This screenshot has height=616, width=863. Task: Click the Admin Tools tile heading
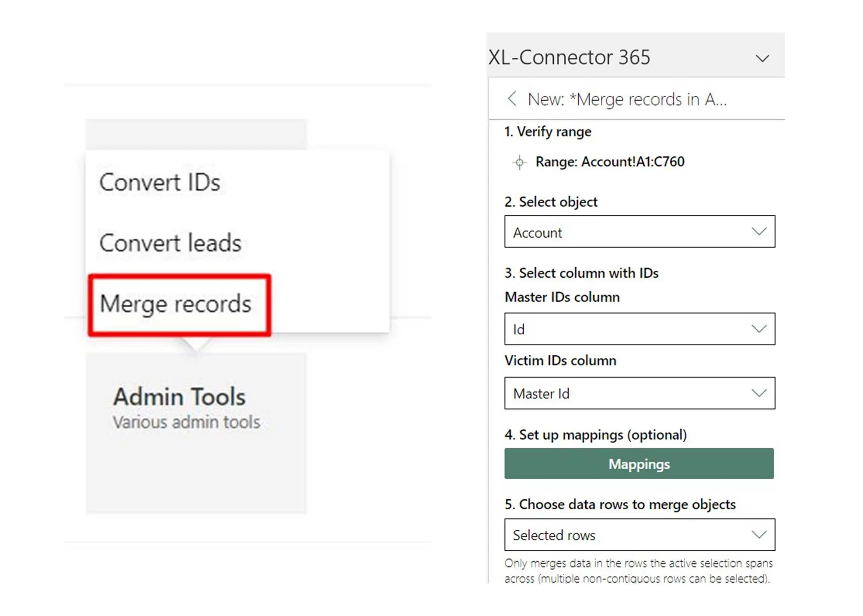pyautogui.click(x=180, y=397)
